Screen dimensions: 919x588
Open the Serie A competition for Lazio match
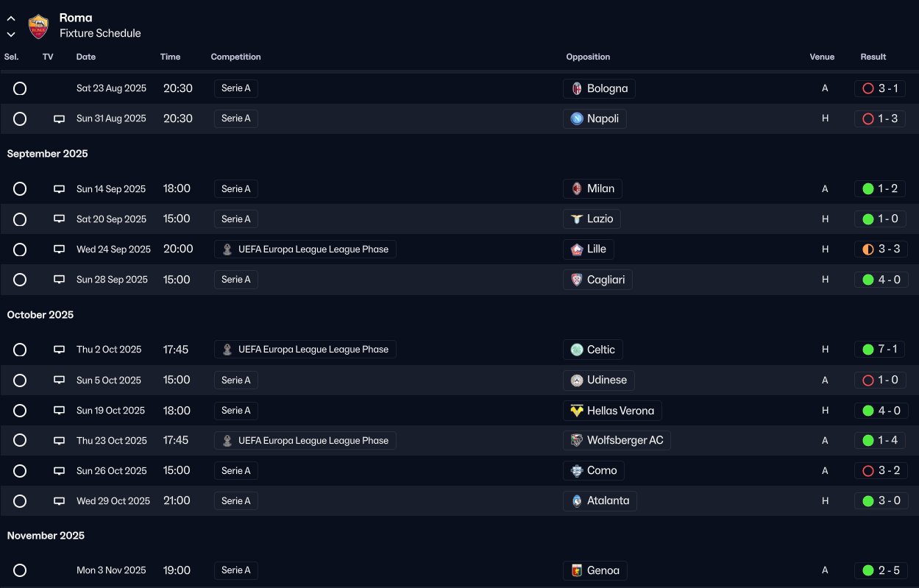click(236, 219)
